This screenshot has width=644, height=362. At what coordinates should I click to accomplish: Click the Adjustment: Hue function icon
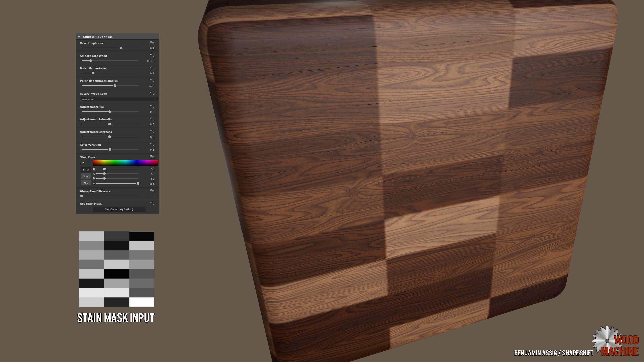click(152, 107)
